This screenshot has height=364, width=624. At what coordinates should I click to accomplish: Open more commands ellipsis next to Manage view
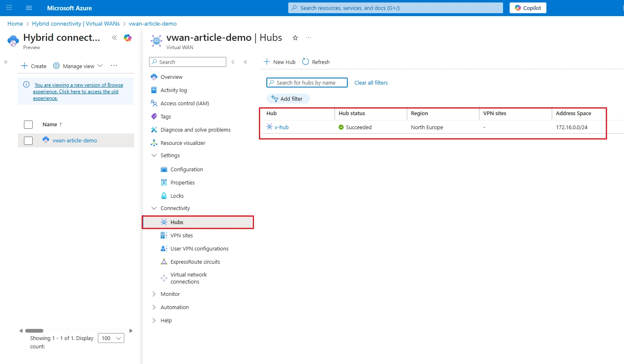tap(114, 66)
